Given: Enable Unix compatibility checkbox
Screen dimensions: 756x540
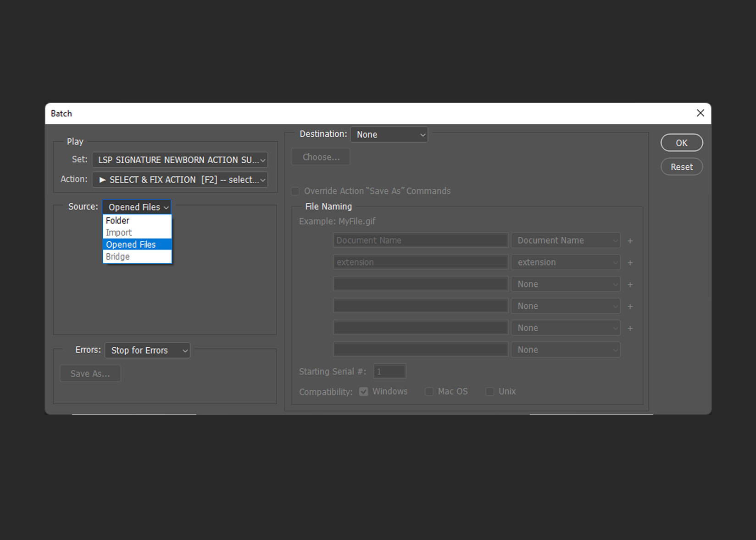Looking at the screenshot, I should (x=490, y=391).
